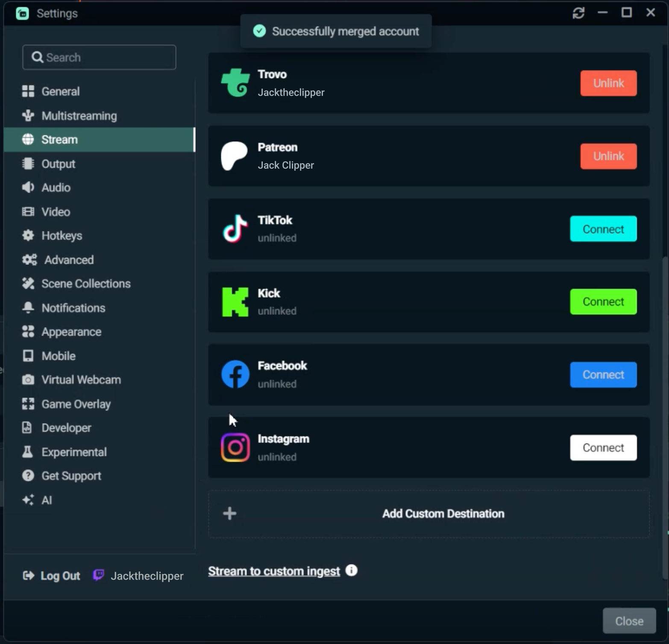Connect the Instagram account
Viewport: 669px width, 644px height.
[603, 448]
